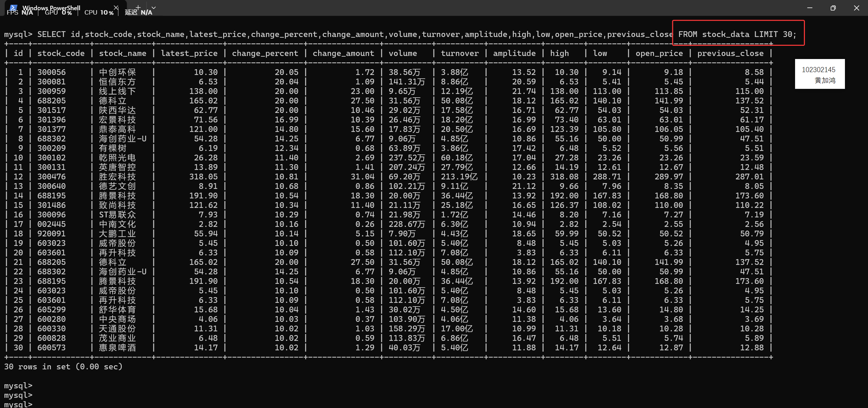This screenshot has width=868, height=408.
Task: Click the red-boxed FROM stock_data LIMIT 30 text
Action: pyautogui.click(x=737, y=34)
